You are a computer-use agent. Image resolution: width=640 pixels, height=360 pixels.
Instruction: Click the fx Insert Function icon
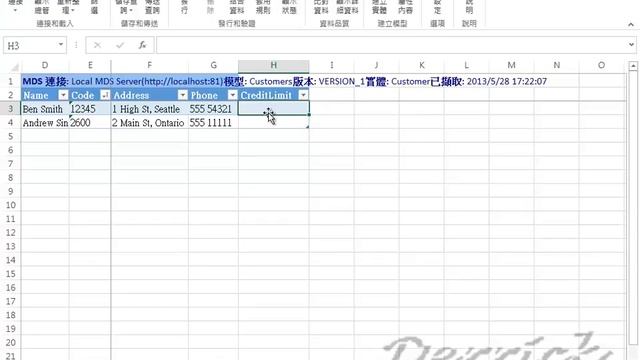click(142, 45)
